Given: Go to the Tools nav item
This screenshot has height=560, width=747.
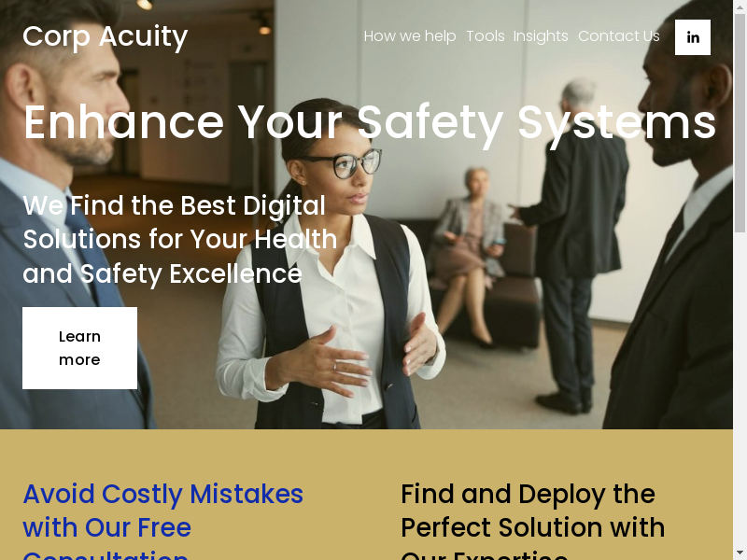Looking at the screenshot, I should pos(485,36).
